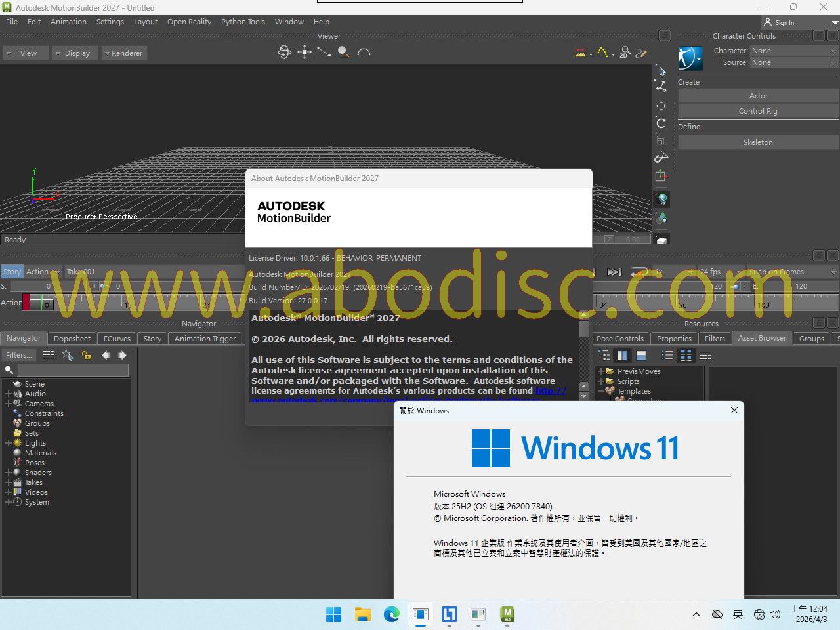Select the Orbit camera tool in Viewer
Image resolution: width=840 pixels, height=630 pixels.
(284, 52)
